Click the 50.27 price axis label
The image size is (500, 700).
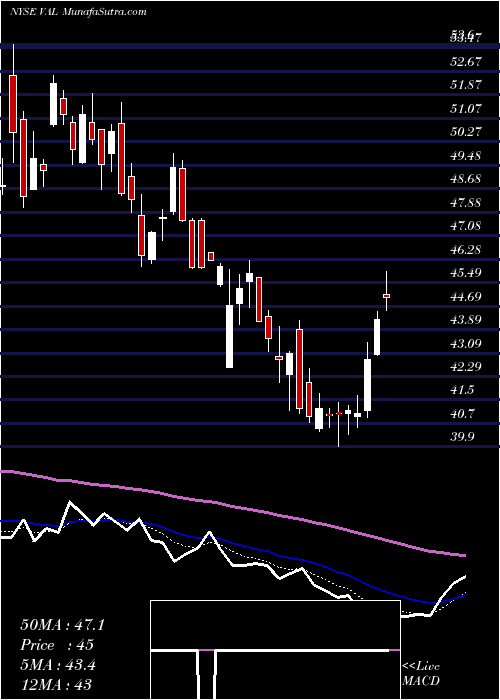(467, 132)
